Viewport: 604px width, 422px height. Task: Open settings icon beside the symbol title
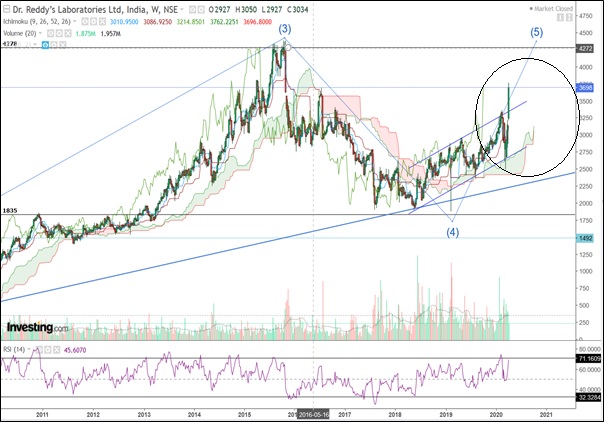(x=201, y=9)
